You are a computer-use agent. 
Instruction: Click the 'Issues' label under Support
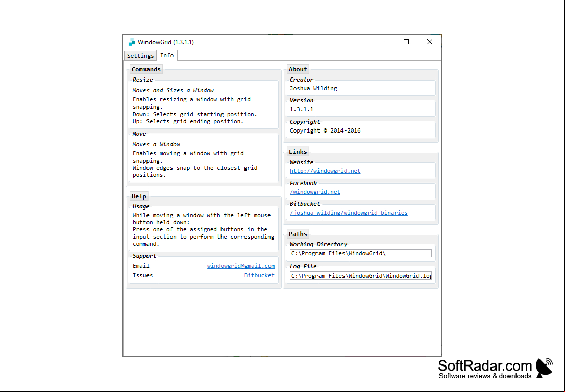click(143, 275)
